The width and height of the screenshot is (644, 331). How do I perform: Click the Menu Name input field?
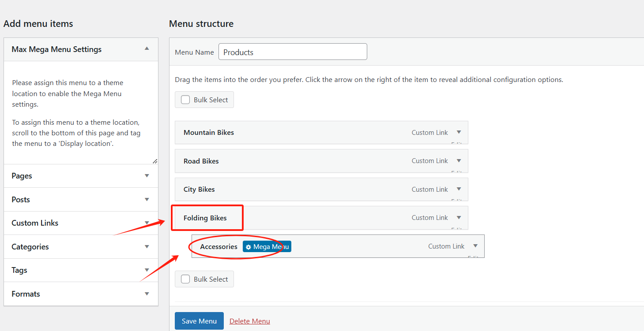coord(293,52)
